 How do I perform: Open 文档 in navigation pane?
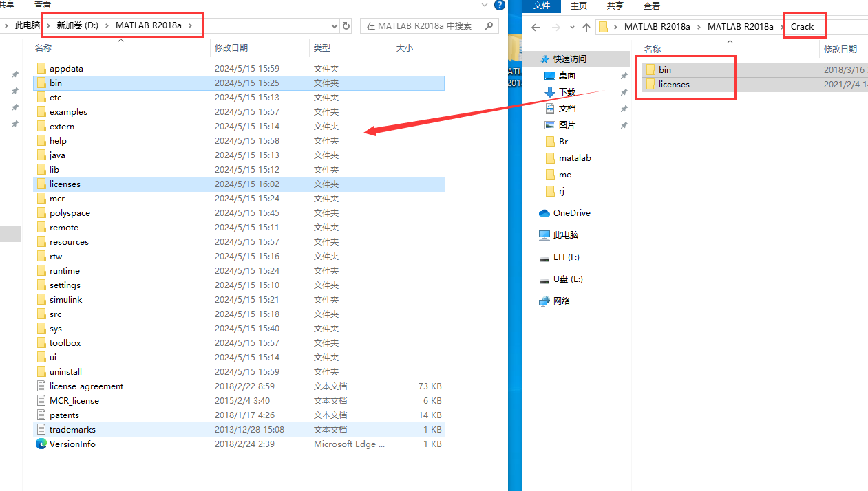[x=567, y=109]
